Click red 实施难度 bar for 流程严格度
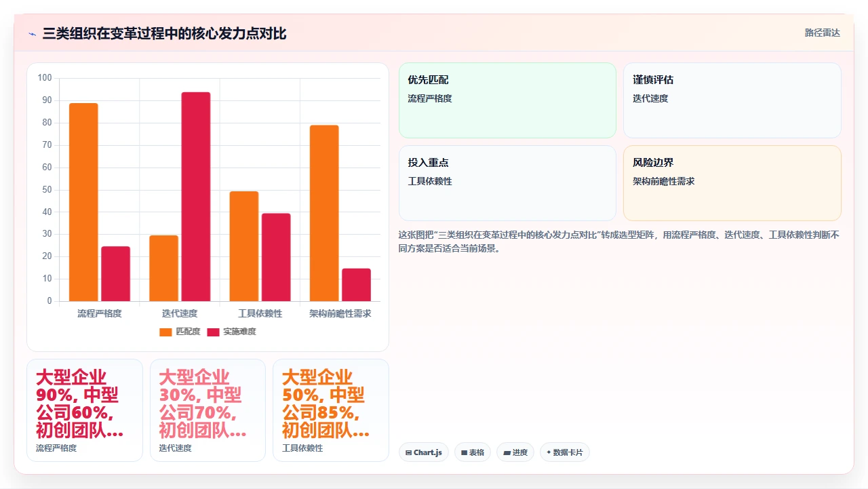The width and height of the screenshot is (868, 489). point(115,274)
